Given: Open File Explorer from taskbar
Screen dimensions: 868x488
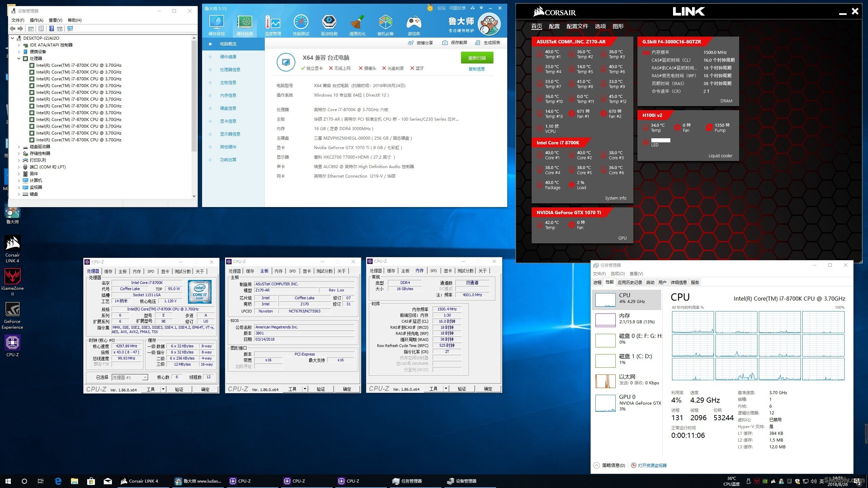Looking at the screenshot, I should pyautogui.click(x=74, y=481).
